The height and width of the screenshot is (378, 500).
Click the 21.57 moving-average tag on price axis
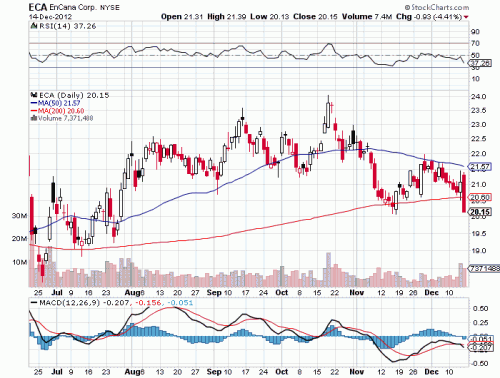(480, 167)
